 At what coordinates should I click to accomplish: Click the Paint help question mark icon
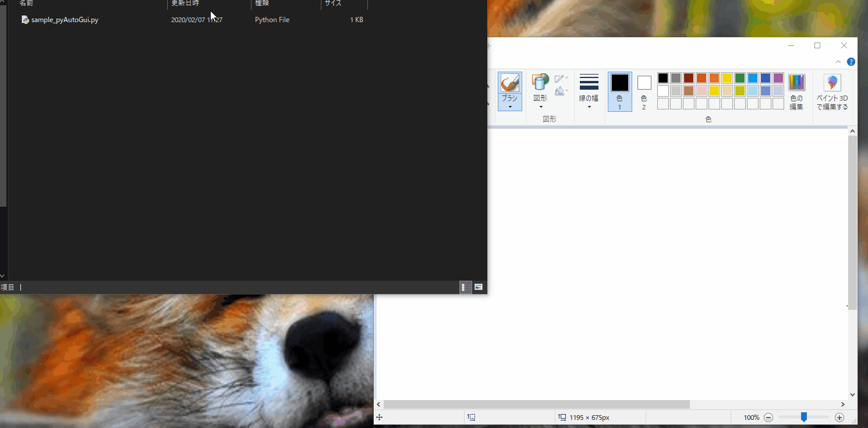pos(851,62)
